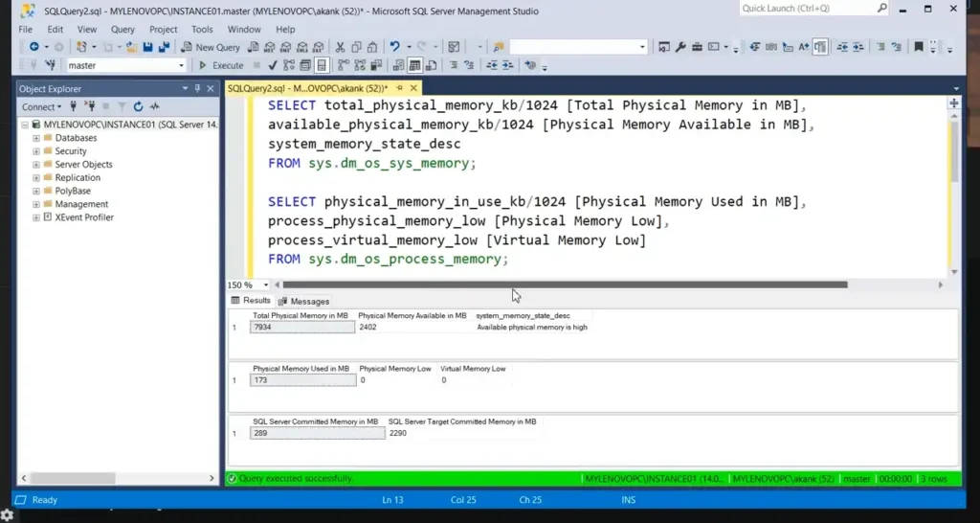Click Display Estimated Execution Plan icon
The image size is (980, 523).
click(x=288, y=65)
